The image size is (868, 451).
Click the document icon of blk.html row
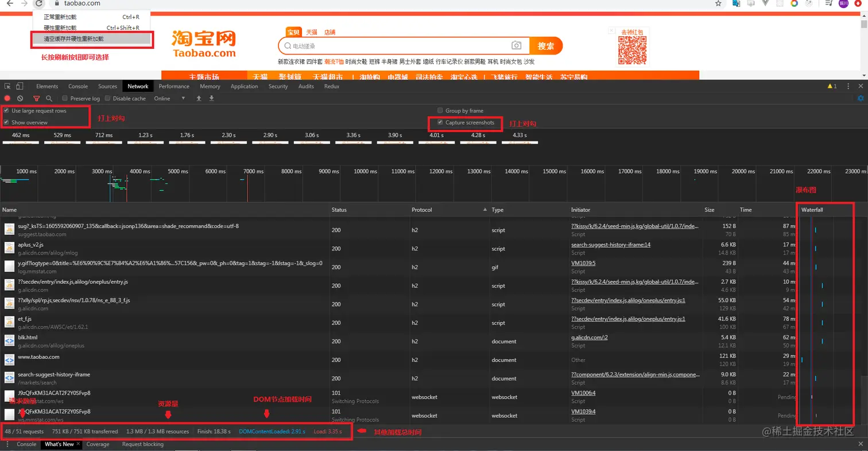pyautogui.click(x=9, y=341)
